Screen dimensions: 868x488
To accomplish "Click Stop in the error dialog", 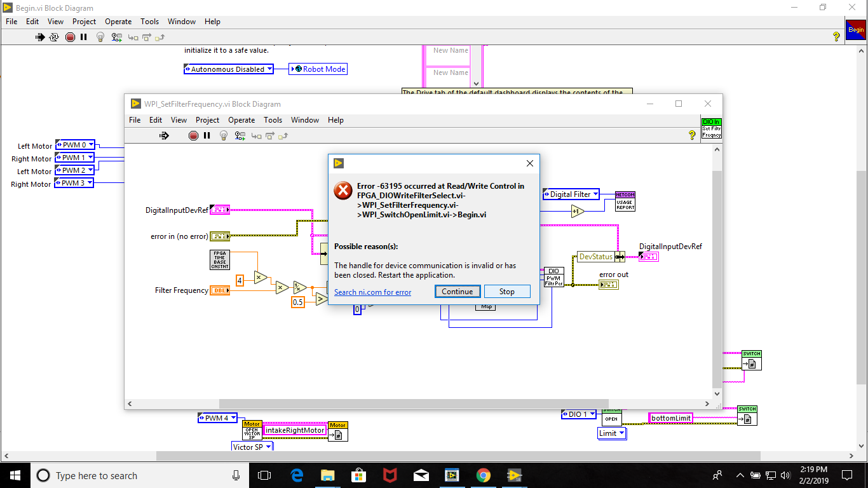I will click(x=507, y=292).
